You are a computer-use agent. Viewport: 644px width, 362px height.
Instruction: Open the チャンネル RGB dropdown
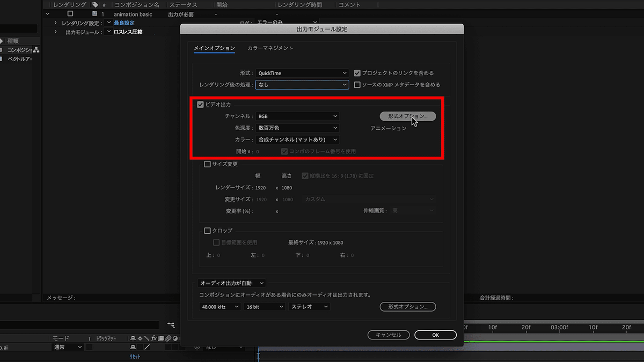(x=298, y=116)
